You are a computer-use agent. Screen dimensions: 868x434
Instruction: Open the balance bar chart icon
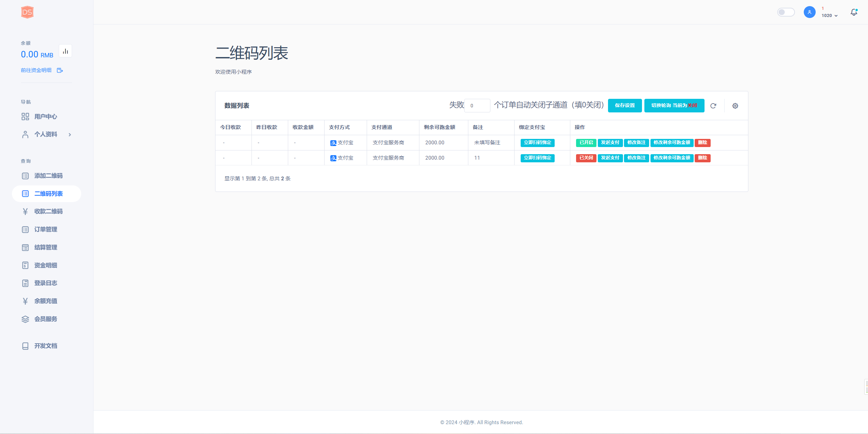click(x=65, y=51)
